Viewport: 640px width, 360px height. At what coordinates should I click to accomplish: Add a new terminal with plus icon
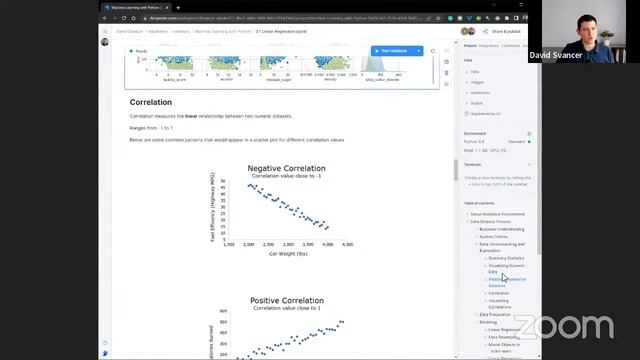529,164
